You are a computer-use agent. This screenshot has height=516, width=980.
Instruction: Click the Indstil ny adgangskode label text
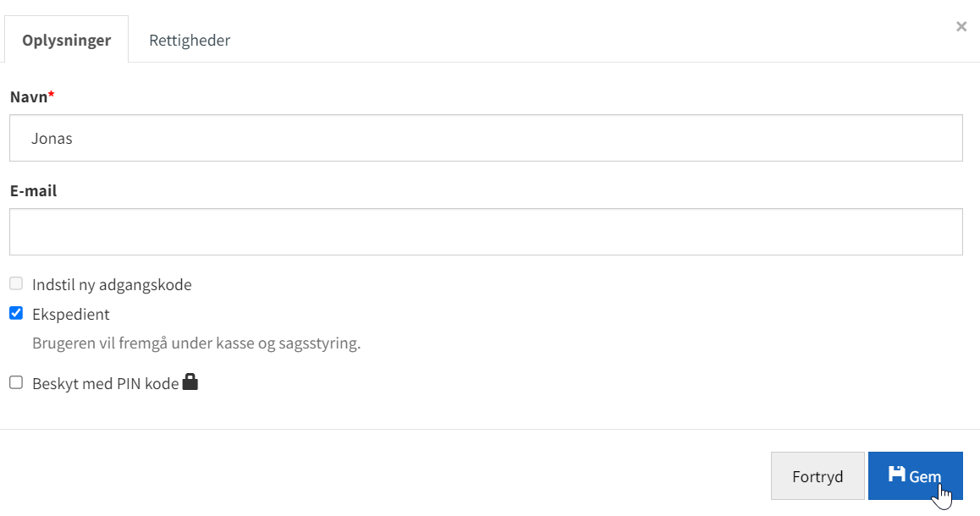[112, 285]
